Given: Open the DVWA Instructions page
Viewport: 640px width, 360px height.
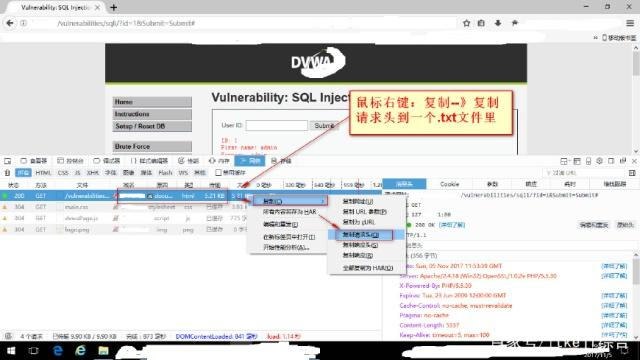Looking at the screenshot, I should tap(152, 114).
